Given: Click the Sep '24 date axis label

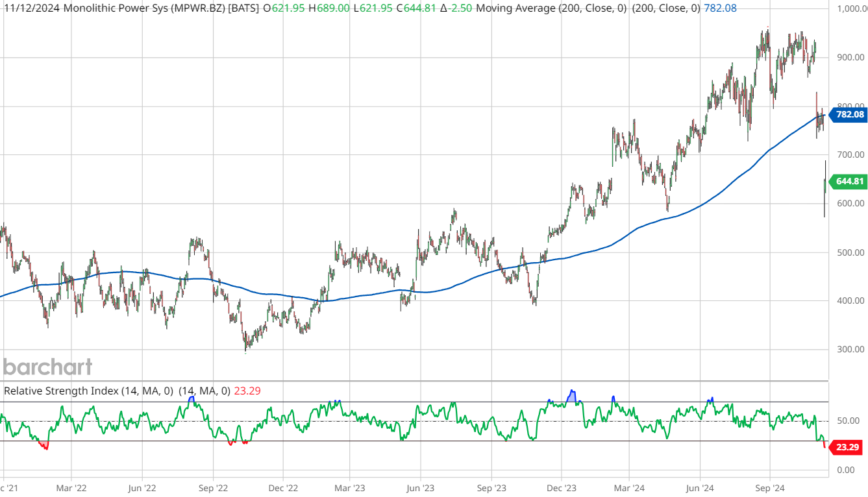Looking at the screenshot, I should click(769, 487).
